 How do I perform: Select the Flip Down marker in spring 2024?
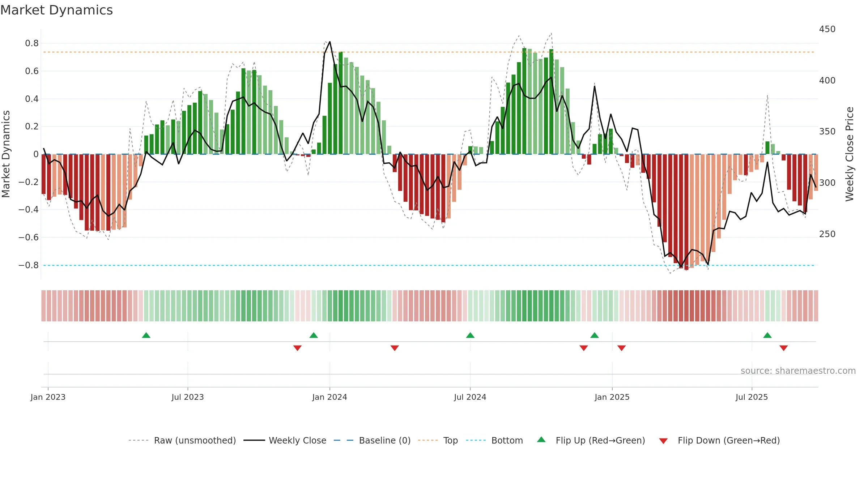pyautogui.click(x=395, y=348)
